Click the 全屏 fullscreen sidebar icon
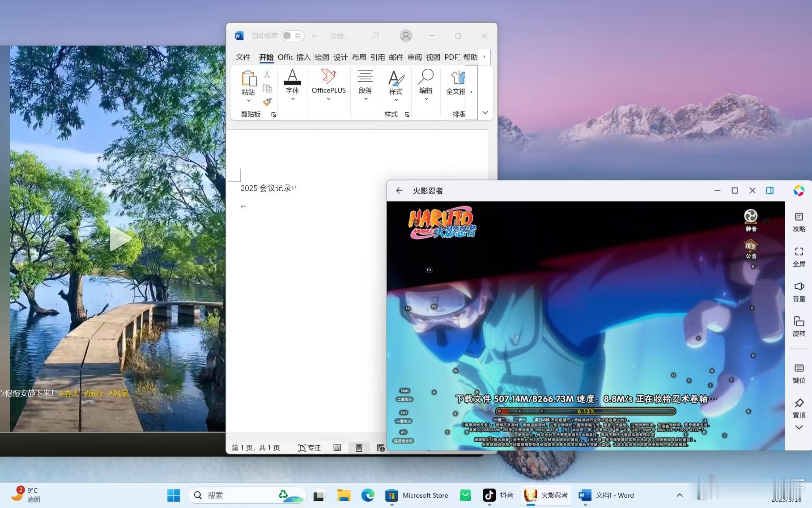812x508 pixels. [x=799, y=257]
